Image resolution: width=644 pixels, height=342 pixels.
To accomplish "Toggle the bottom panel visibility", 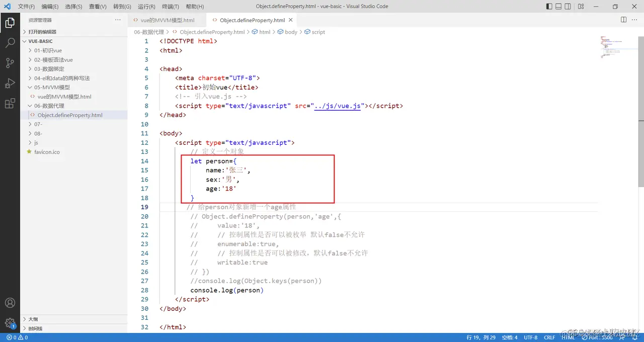I will point(558,7).
